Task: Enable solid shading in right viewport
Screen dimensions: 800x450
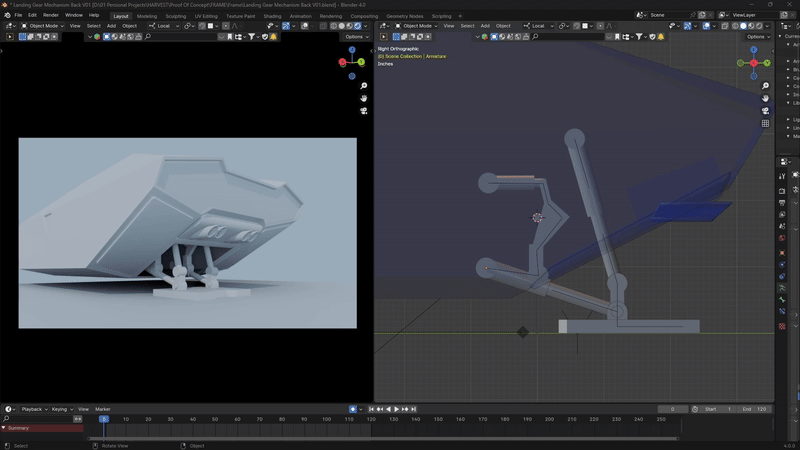Action: (x=743, y=26)
